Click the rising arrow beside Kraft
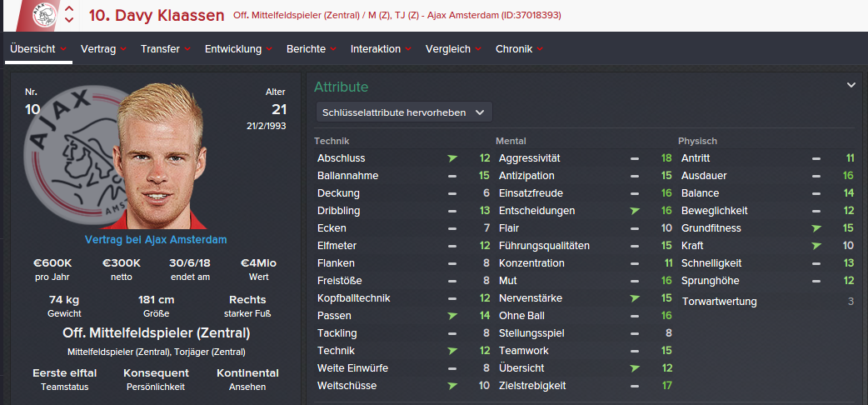 [816, 246]
